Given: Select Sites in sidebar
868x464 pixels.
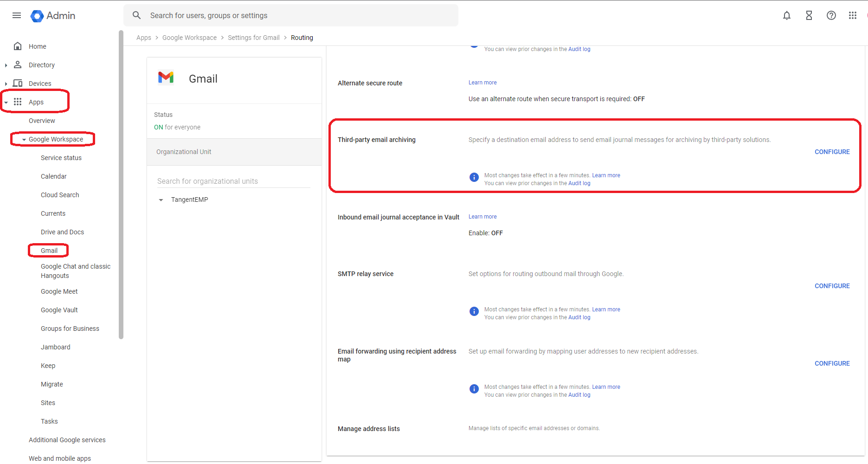Looking at the screenshot, I should coord(48,403).
